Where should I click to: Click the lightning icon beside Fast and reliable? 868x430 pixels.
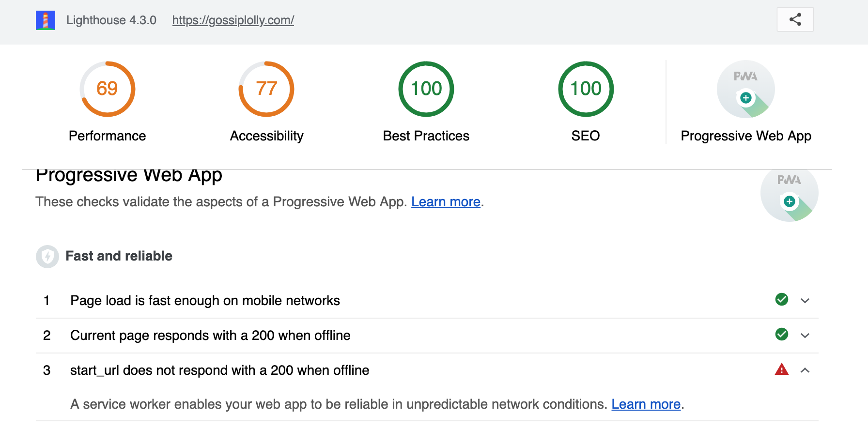47,256
